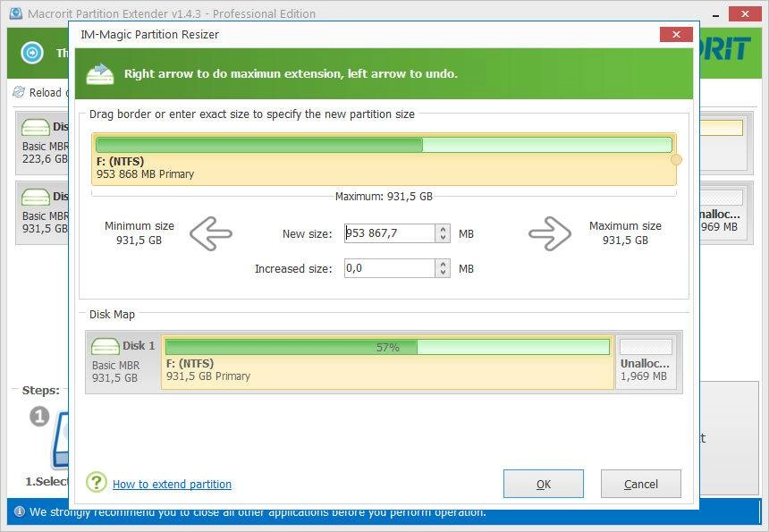
Task: Click the Maximum: 931,5 GB text under bar
Action: (384, 197)
